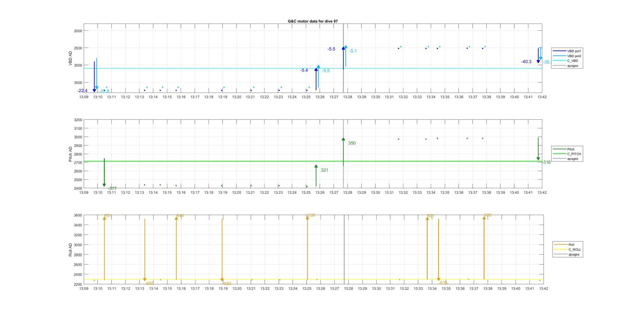Click the '-5.4' VBD data label
Viewport: 644px width, 319px height.
304,70
